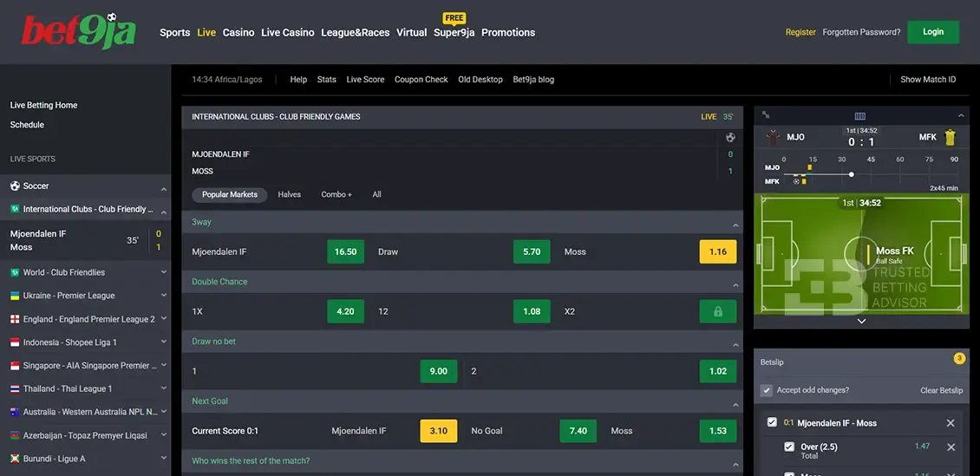Uncheck the Mjoendalen IF - Moss betslip checkbox
The image size is (980, 476).
click(772, 422)
